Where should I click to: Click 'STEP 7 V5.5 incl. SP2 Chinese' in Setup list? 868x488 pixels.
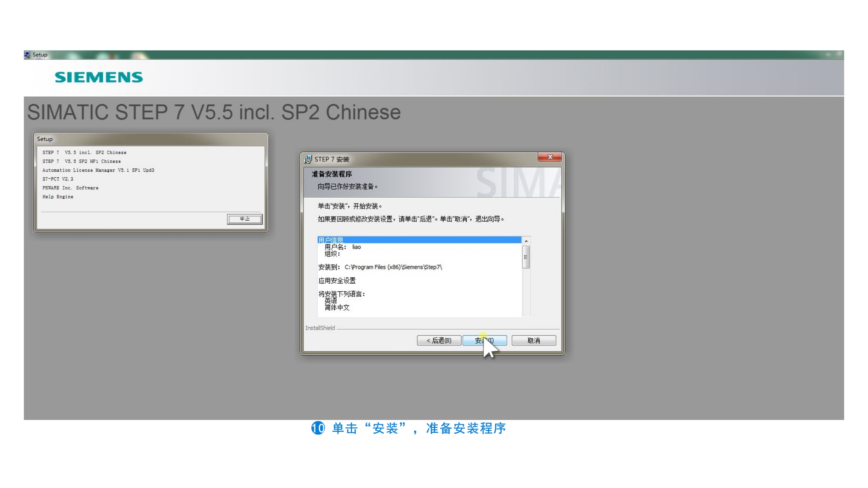coord(84,152)
